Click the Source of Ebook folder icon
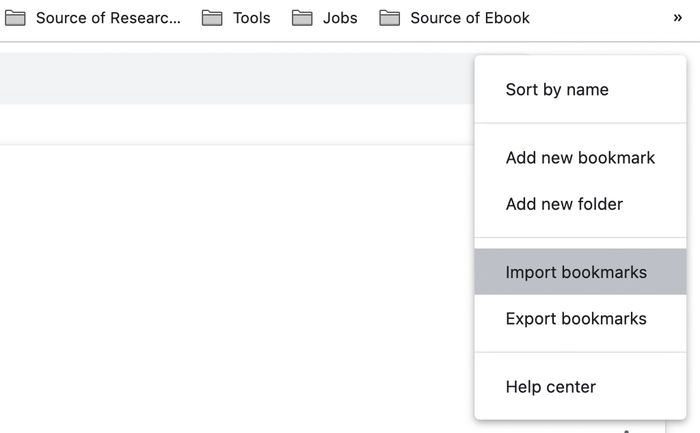 pyautogui.click(x=390, y=18)
